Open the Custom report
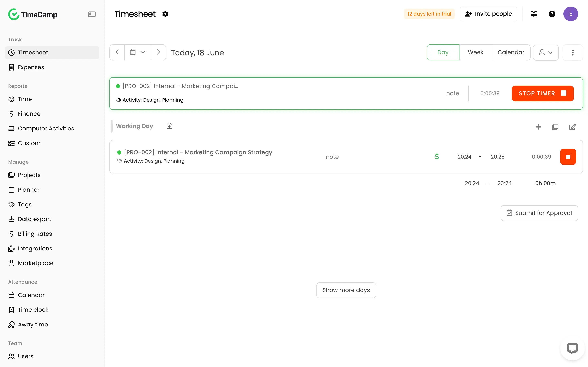The image size is (588, 367). tap(52, 143)
